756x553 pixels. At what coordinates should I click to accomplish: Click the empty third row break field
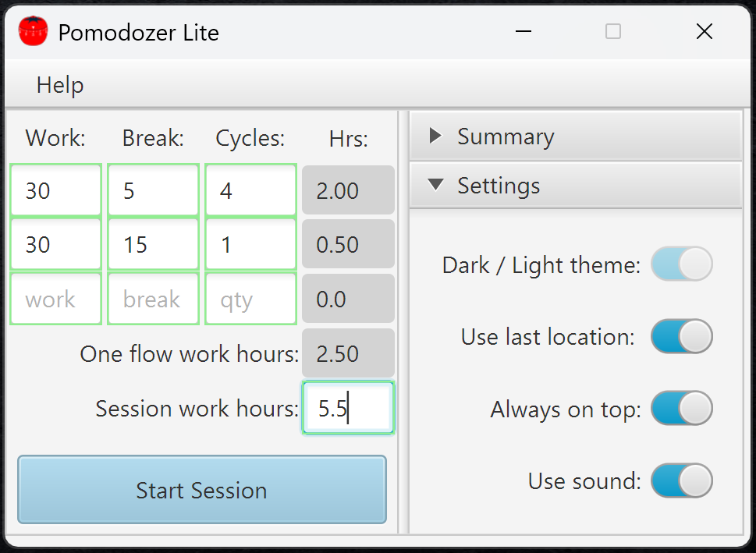(x=153, y=299)
